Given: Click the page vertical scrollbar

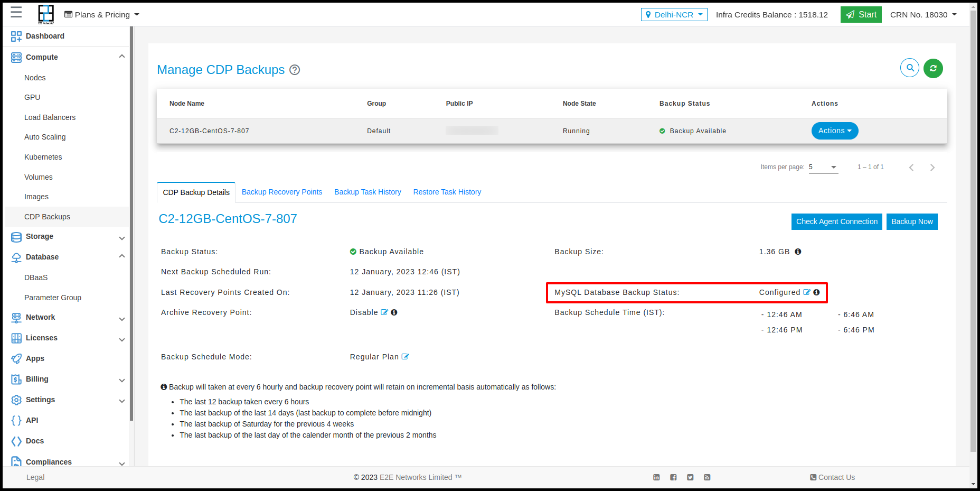Looking at the screenshot, I should [x=973, y=231].
